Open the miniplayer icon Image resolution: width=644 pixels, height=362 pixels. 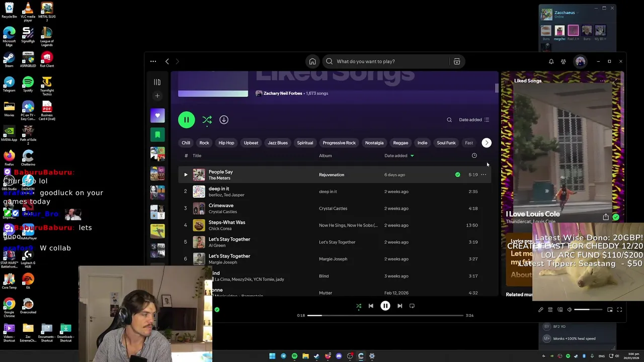610,310
